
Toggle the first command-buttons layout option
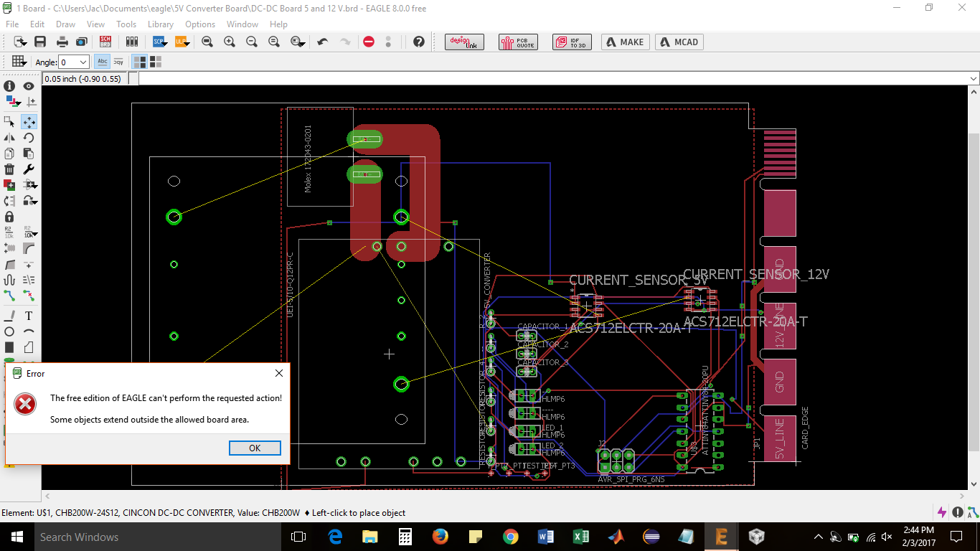click(139, 62)
